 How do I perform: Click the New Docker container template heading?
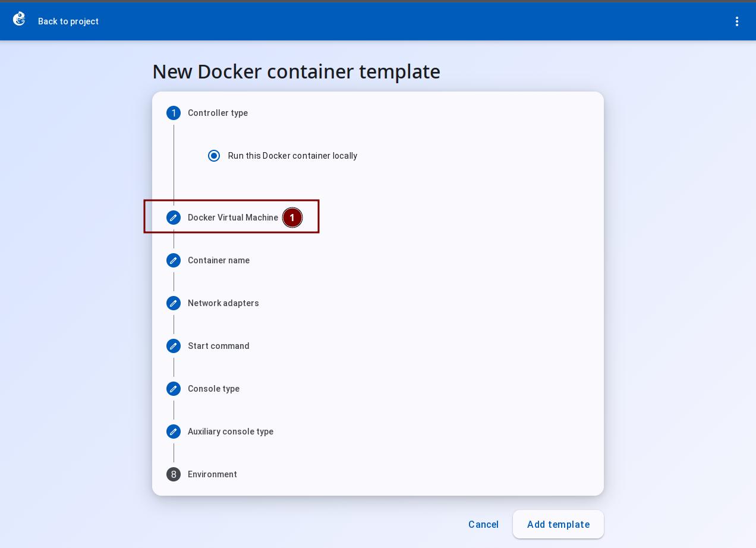point(297,71)
